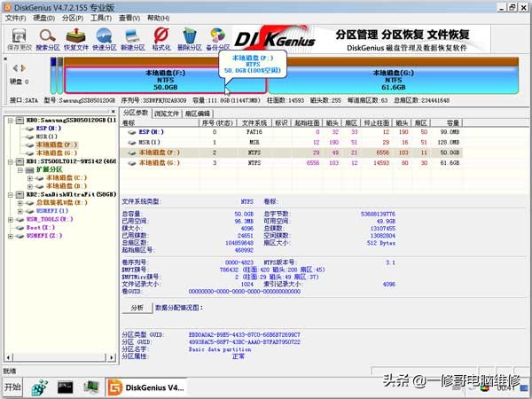Expand USBEFI(1) tree node
Screen dimensions: 532x399
click(x=20, y=211)
